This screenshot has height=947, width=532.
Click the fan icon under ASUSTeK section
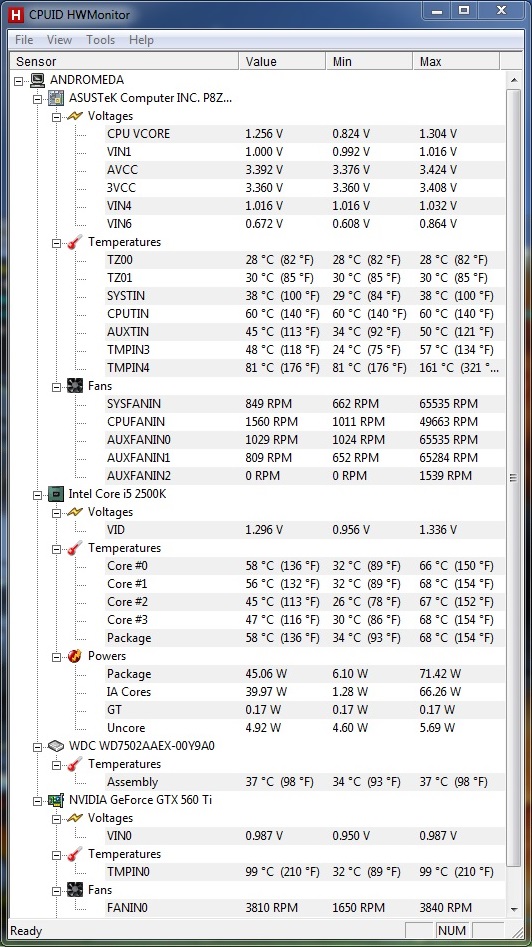tap(75, 386)
